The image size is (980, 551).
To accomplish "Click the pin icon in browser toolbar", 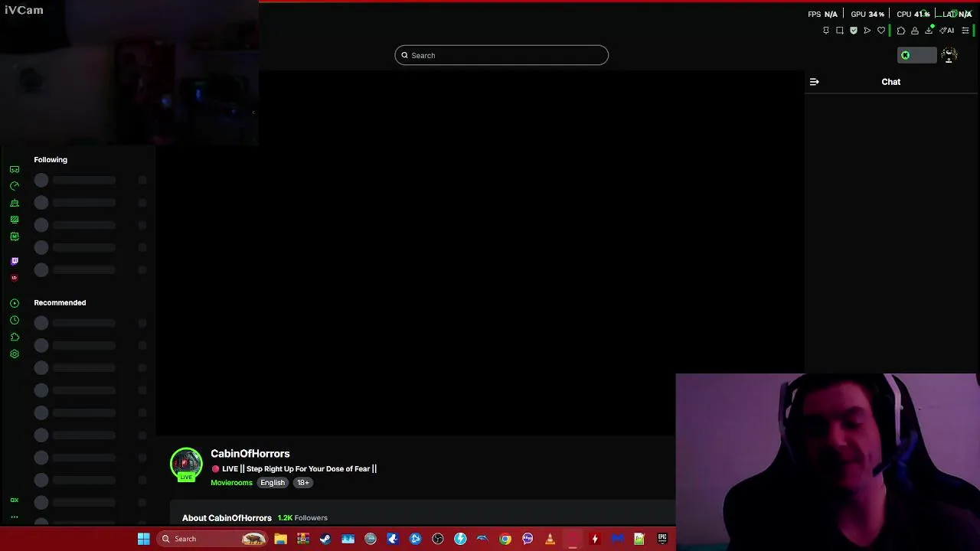I will [826, 31].
